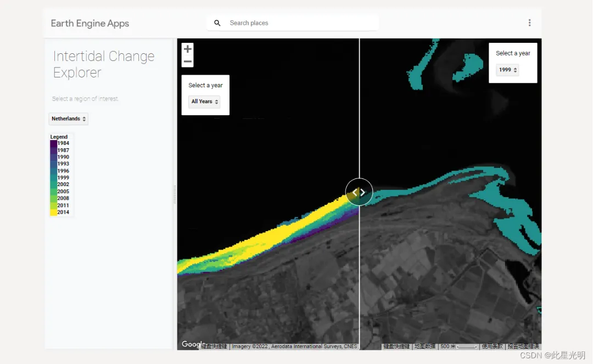Toggle the 500 米 map scale
This screenshot has height=364, width=593.
[x=458, y=346]
